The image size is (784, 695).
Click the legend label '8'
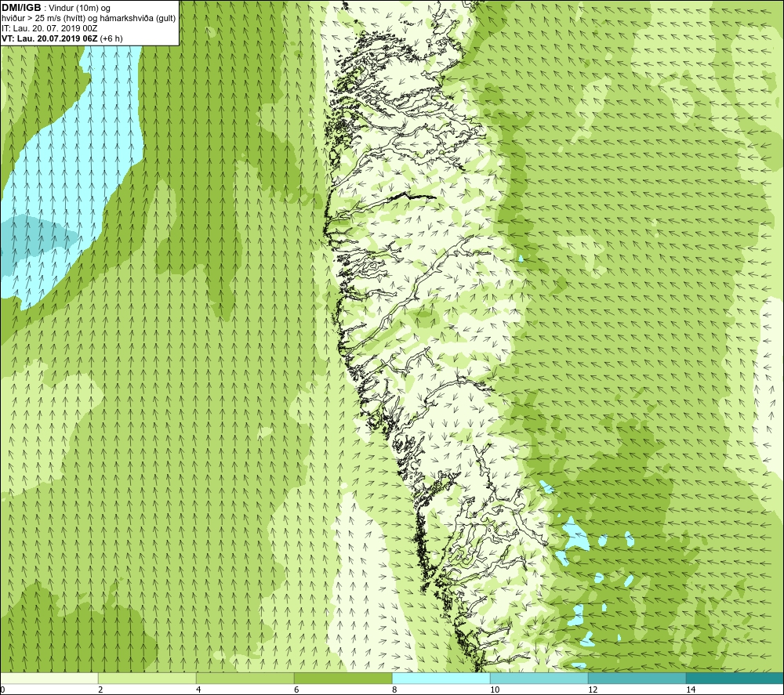coord(394,690)
